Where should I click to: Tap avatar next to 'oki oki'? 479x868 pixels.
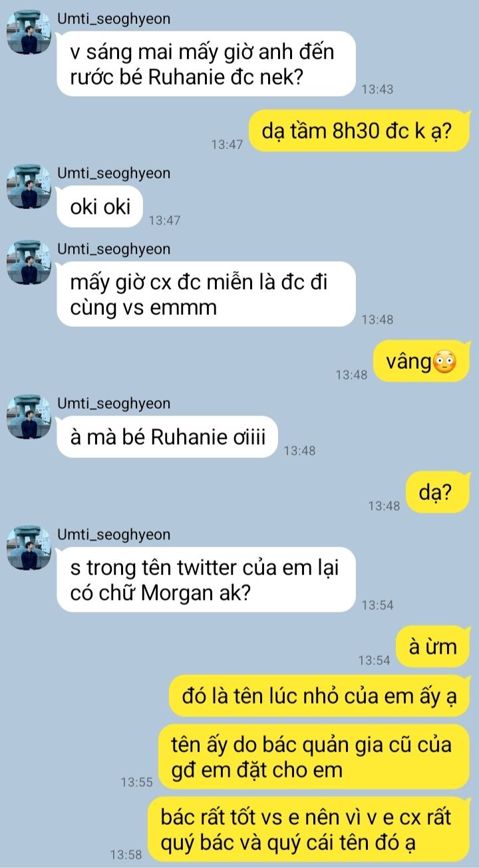(29, 186)
